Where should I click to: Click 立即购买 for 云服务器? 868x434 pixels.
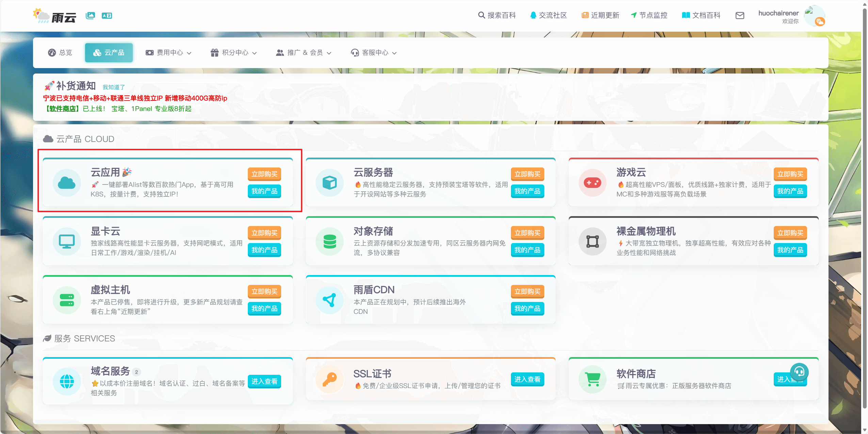(x=527, y=174)
